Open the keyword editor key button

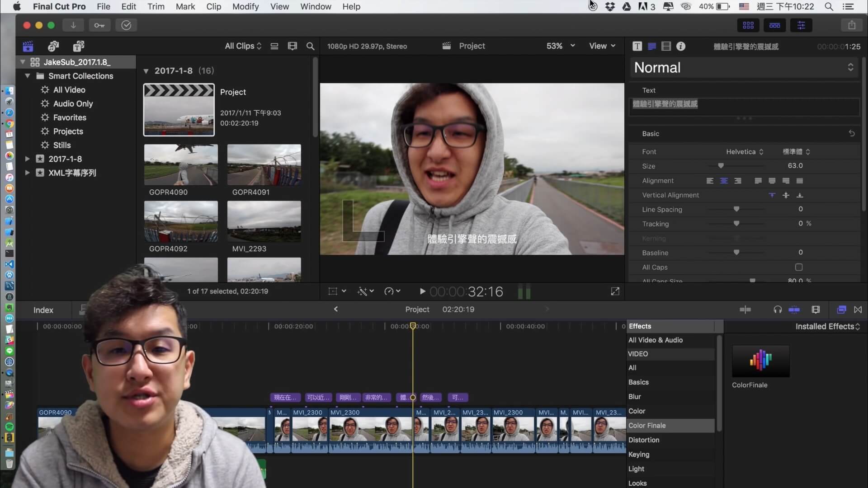pos(99,25)
